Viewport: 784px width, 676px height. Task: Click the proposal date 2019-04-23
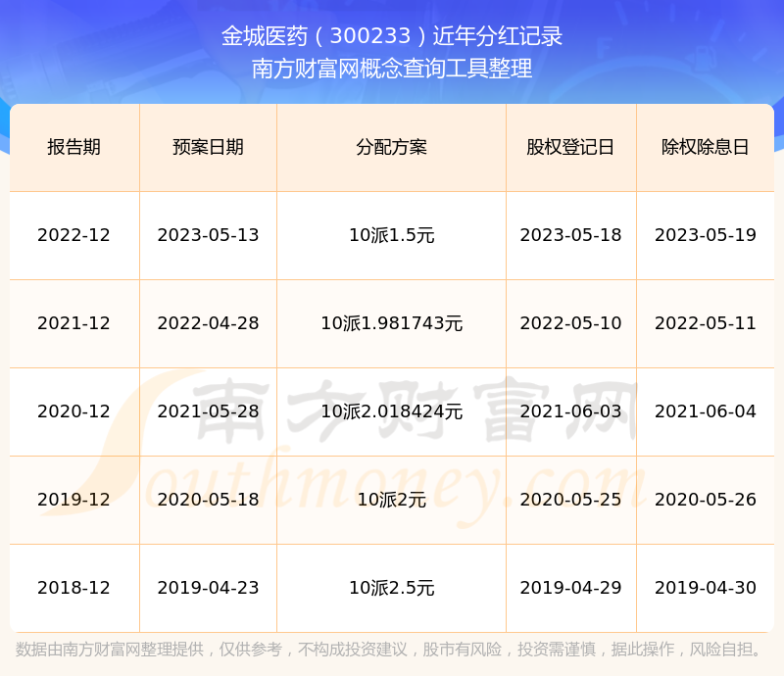(208, 588)
